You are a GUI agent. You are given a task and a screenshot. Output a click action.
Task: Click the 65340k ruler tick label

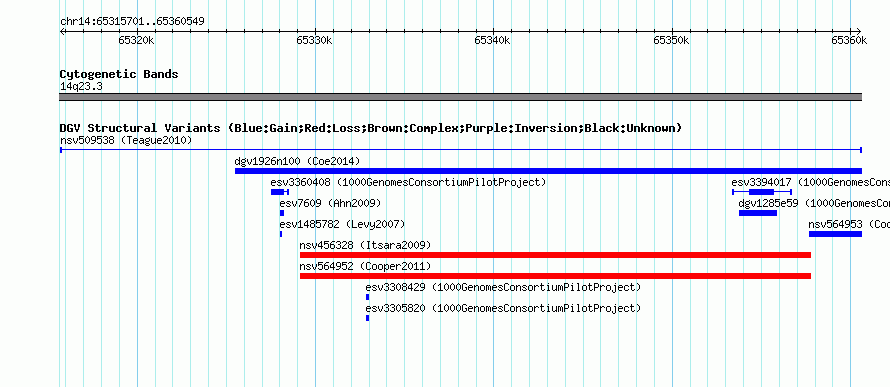pyautogui.click(x=492, y=40)
